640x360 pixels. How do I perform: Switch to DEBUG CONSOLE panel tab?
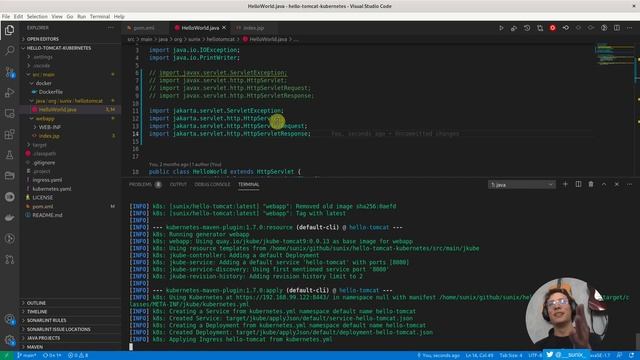point(212,184)
